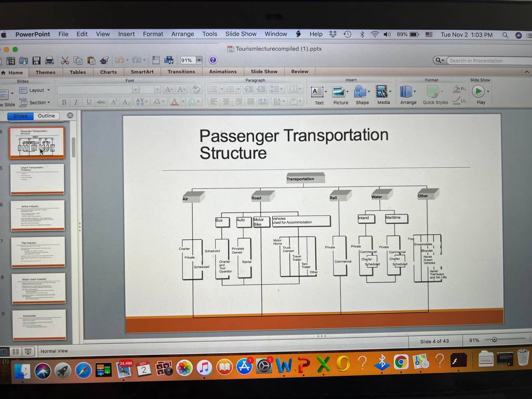
Task: Click the Normal View button
Action: (4, 352)
